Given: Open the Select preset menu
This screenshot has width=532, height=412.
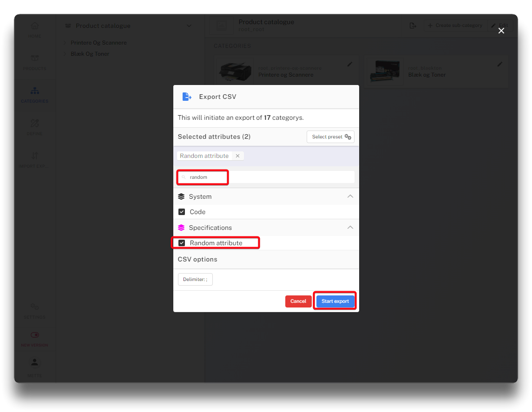Looking at the screenshot, I should pyautogui.click(x=330, y=137).
